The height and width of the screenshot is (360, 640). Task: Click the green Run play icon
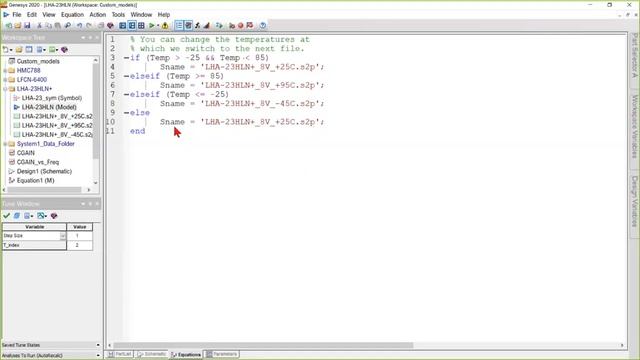point(151,25)
